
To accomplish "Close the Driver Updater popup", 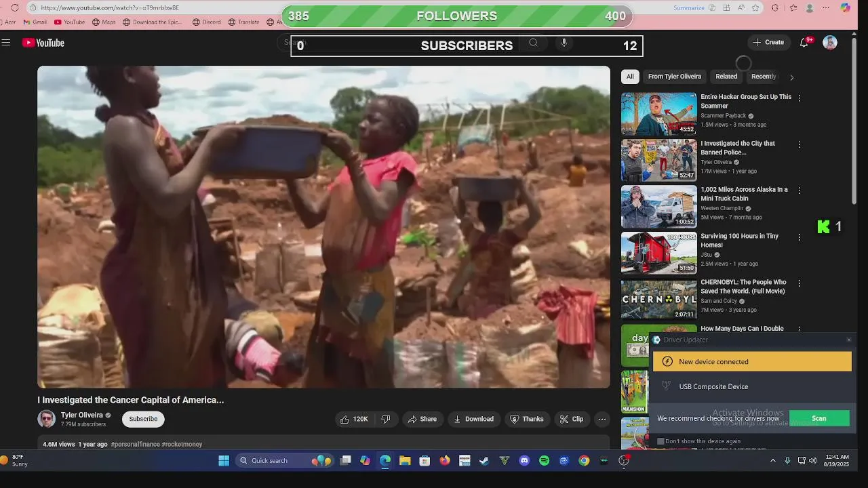I will 848,340.
